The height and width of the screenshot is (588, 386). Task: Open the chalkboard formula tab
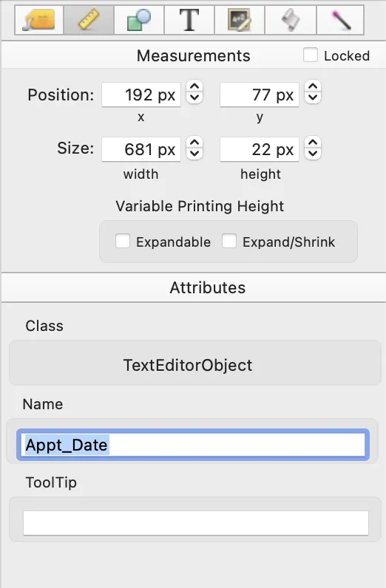[240, 20]
